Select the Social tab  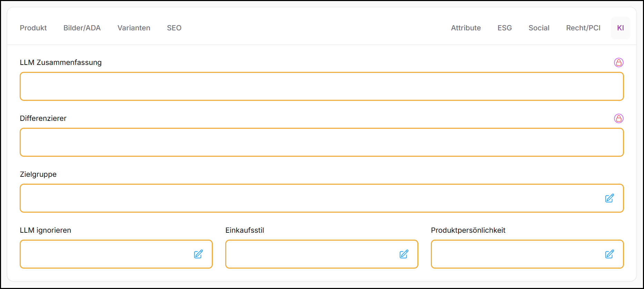[x=539, y=28]
